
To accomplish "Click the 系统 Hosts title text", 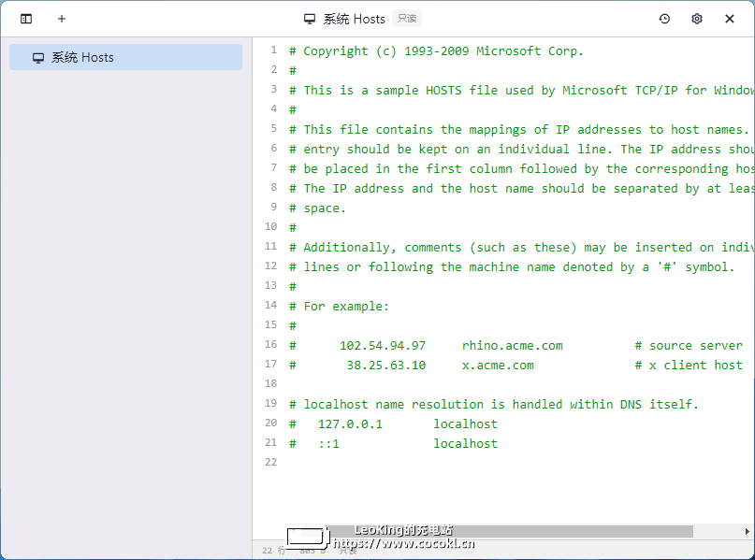I will (355, 19).
